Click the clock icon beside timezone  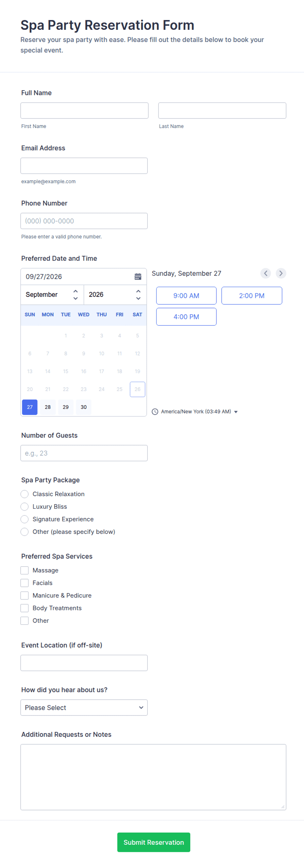pos(155,412)
